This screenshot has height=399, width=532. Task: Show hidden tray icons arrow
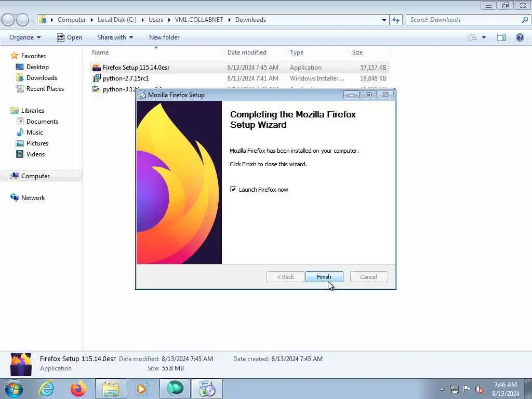pyautogui.click(x=442, y=389)
